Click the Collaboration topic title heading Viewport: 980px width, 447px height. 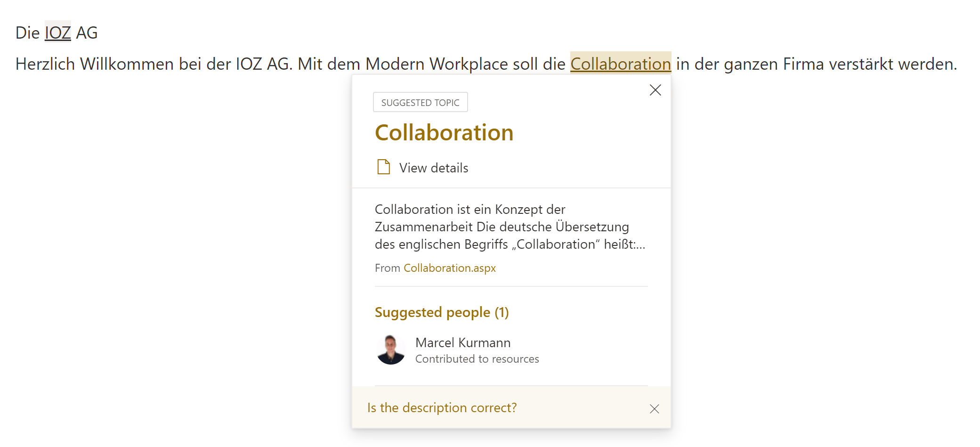point(444,132)
